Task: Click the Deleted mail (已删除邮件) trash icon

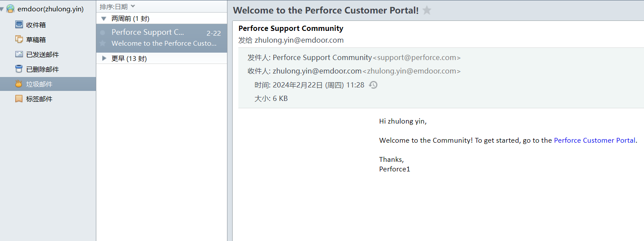Action: point(19,69)
